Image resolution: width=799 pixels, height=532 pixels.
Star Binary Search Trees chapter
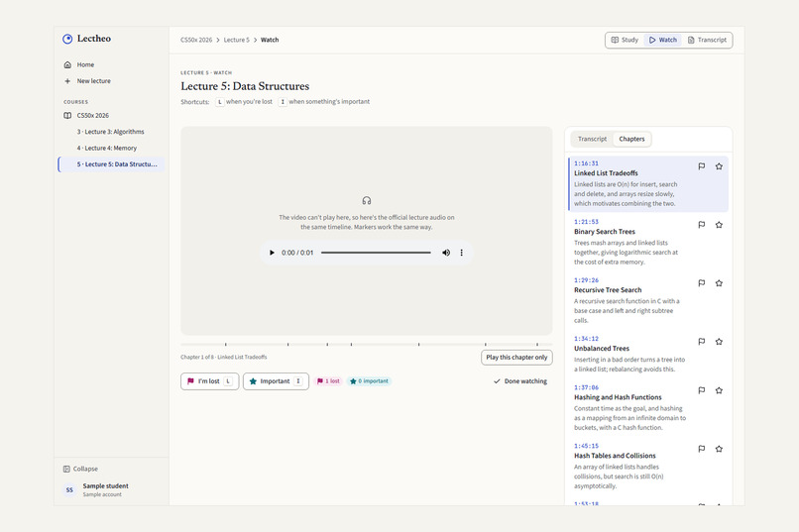719,225
